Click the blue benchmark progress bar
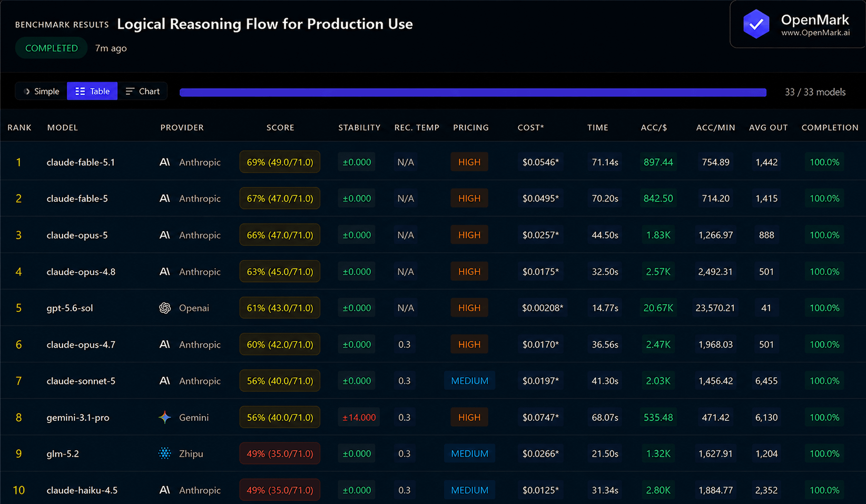 473,92
